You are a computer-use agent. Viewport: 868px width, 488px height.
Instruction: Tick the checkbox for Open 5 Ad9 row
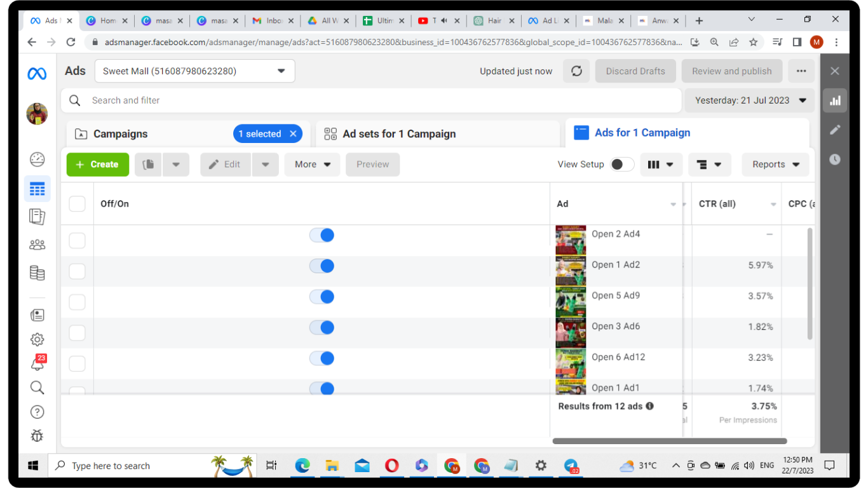pyautogui.click(x=77, y=302)
